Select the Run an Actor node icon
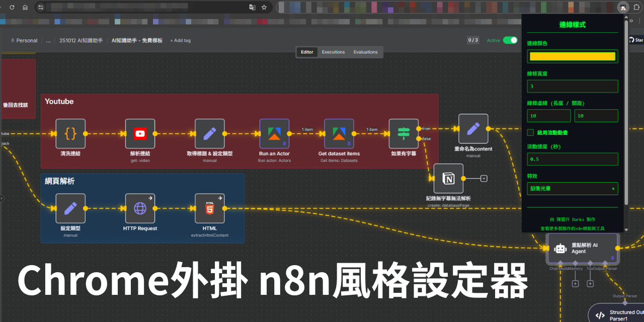Screen dimensions: 644x322 coord(274,133)
